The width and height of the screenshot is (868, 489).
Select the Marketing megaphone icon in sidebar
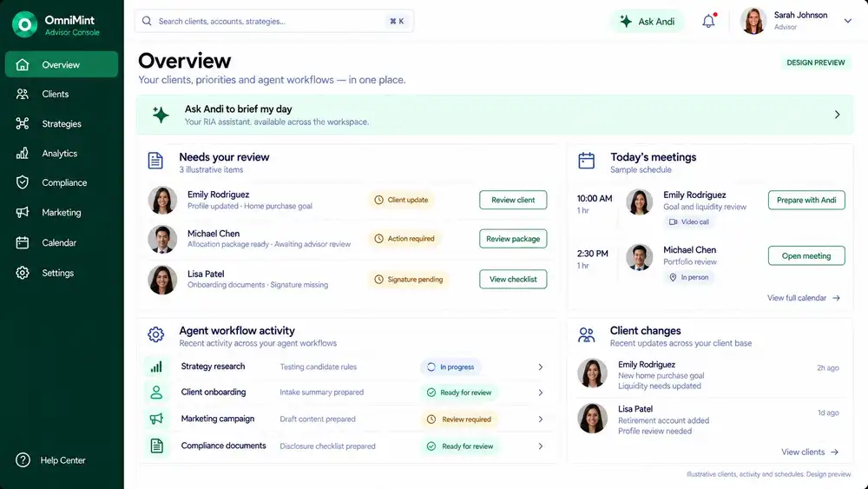23,212
